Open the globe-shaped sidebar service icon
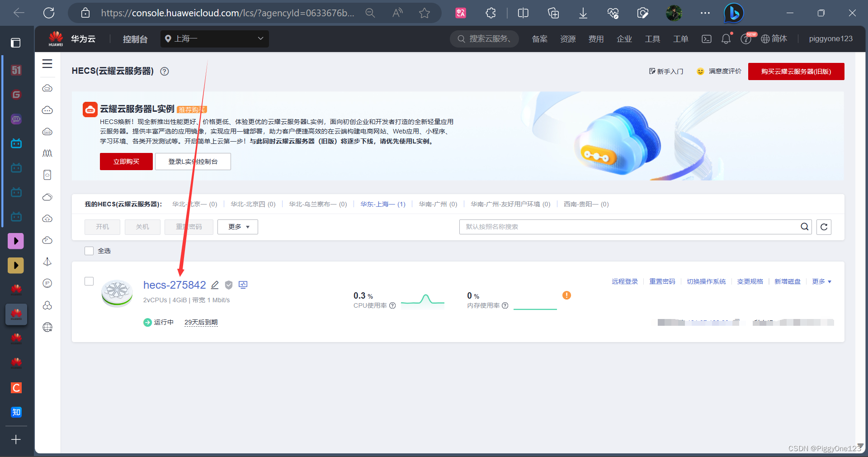This screenshot has height=457, width=868. [x=47, y=327]
